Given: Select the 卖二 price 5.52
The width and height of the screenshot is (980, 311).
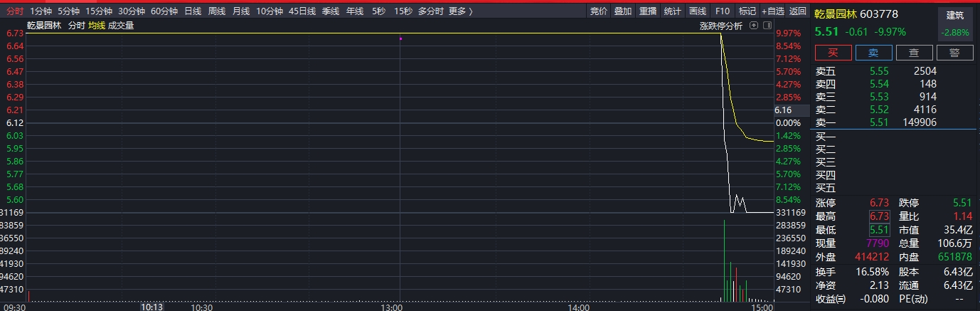Looking at the screenshot, I should (x=879, y=110).
